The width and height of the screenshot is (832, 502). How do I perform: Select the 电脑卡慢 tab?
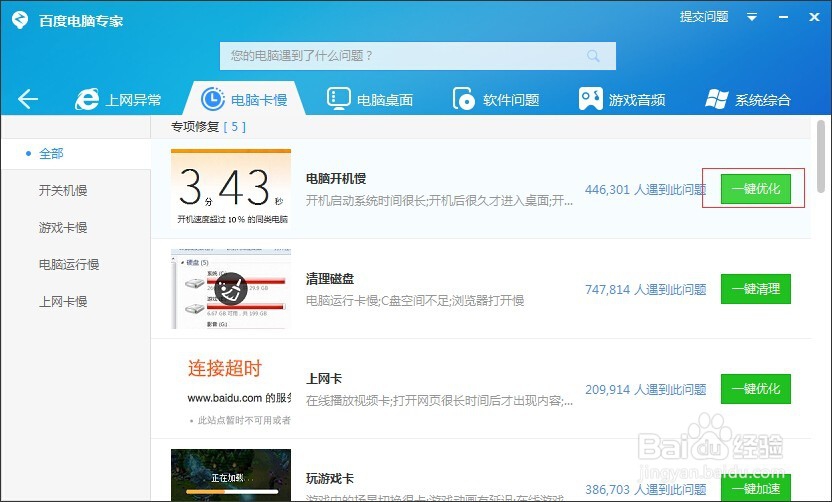coord(244,99)
